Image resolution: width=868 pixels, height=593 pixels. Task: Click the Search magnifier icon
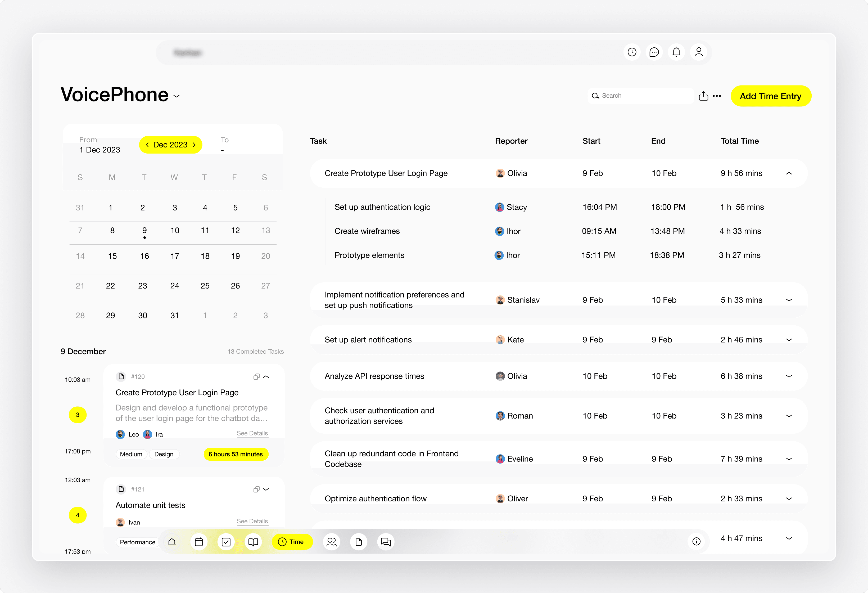595,96
